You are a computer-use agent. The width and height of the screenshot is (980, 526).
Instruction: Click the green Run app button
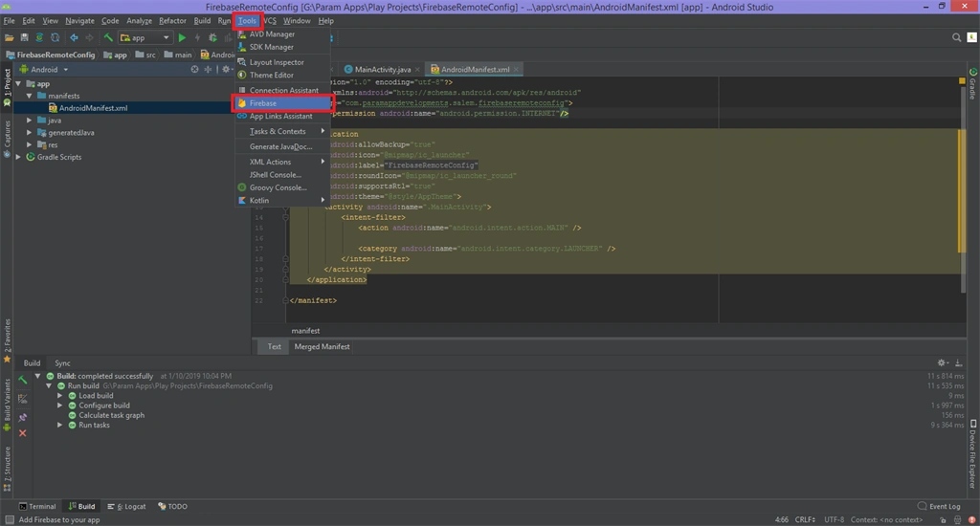182,37
